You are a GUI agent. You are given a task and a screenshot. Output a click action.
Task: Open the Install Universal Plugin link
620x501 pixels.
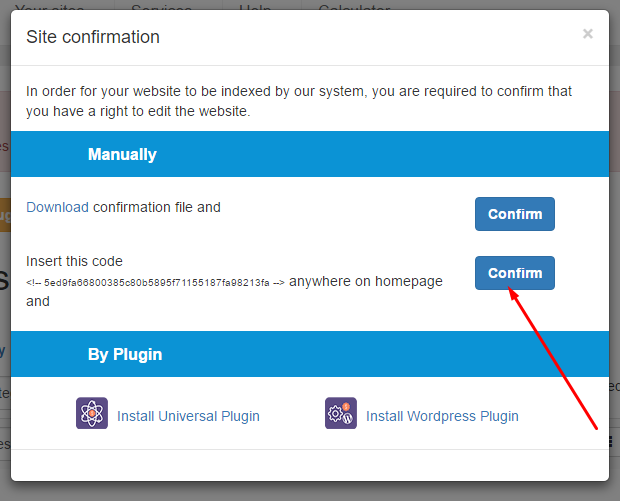click(x=188, y=416)
